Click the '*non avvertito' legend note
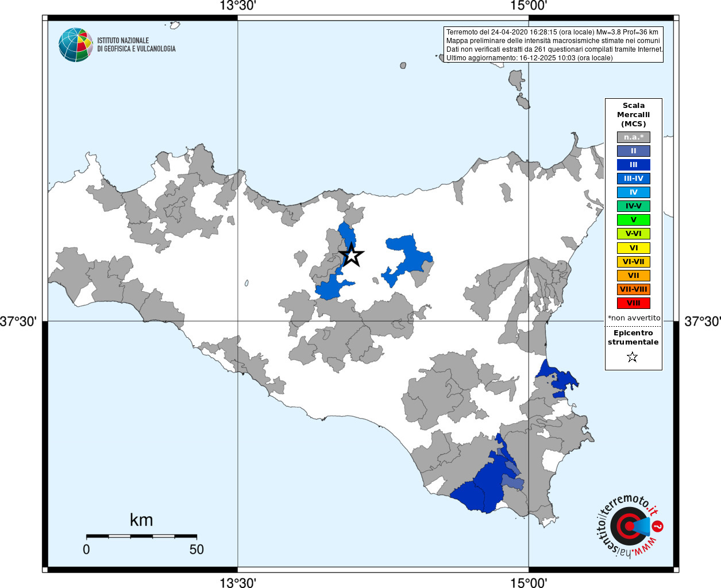Viewport: 721px width, 588px height. (634, 318)
